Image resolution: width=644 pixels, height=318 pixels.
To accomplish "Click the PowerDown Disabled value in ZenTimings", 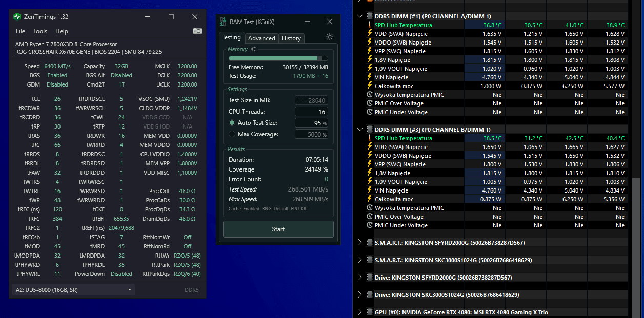I will (121, 274).
